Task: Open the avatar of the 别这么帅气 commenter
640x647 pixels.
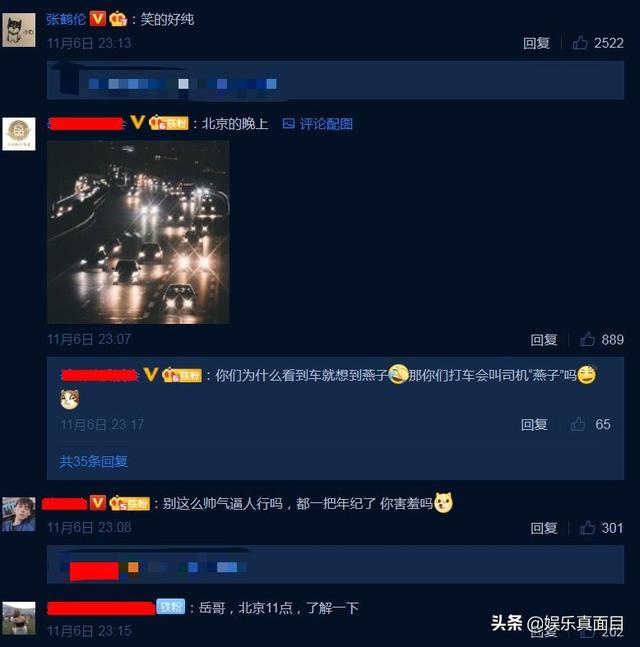Action: click(19, 514)
